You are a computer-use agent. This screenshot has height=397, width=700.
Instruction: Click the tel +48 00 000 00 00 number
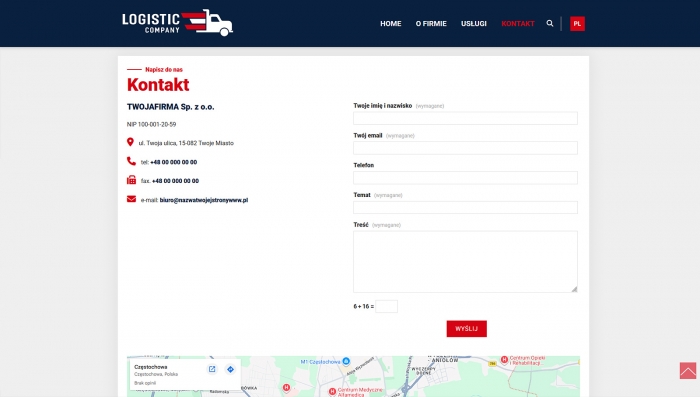pyautogui.click(x=173, y=162)
